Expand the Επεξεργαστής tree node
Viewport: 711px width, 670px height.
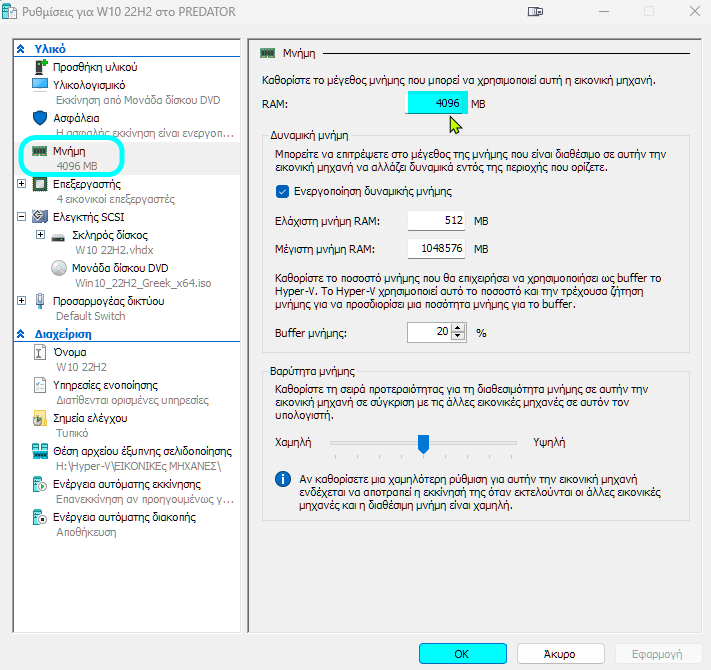(21, 184)
